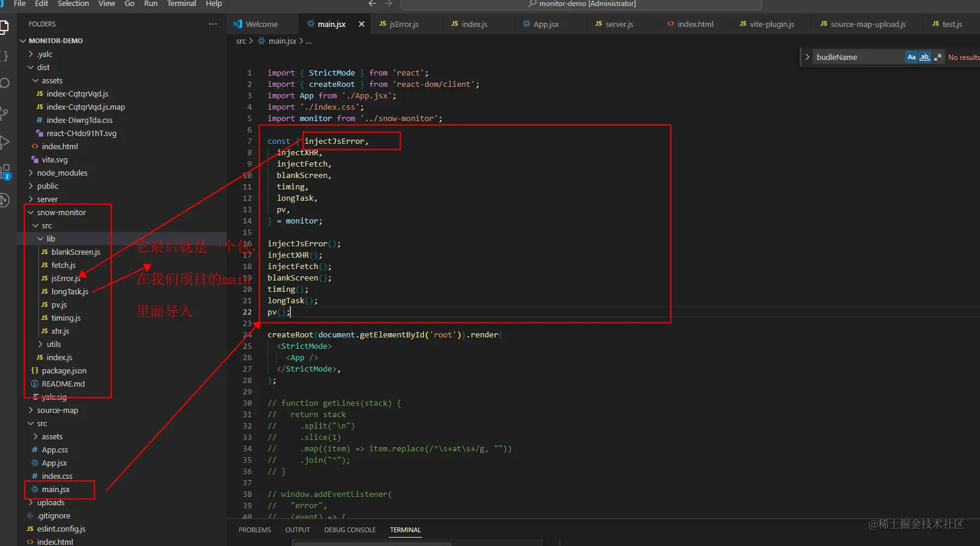Open the Explorer view in the activity bar
This screenshot has height=546, width=980.
[4, 27]
